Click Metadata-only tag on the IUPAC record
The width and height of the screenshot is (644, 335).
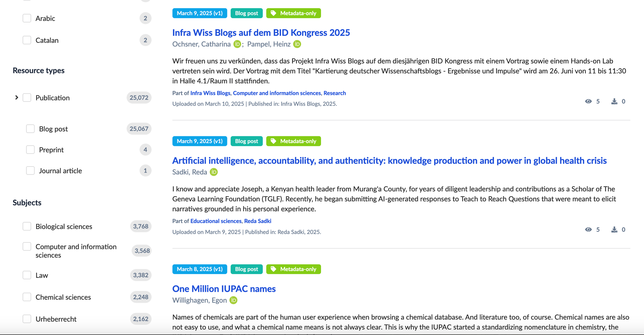[x=293, y=269]
